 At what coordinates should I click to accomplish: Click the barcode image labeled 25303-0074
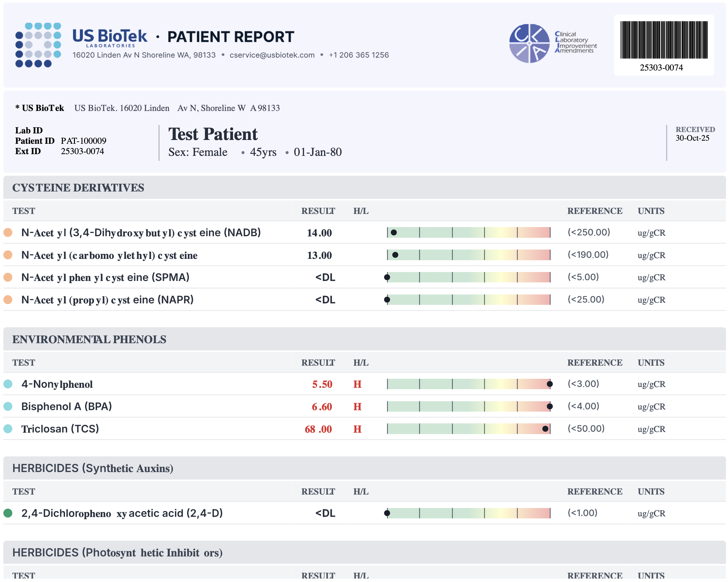click(664, 40)
